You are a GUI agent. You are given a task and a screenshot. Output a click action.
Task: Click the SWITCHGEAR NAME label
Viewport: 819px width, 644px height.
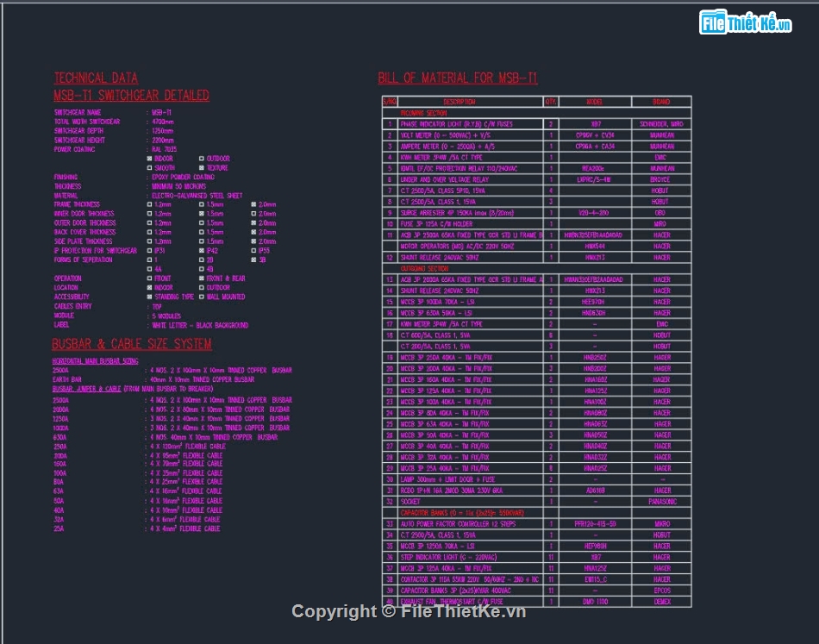[x=78, y=112]
